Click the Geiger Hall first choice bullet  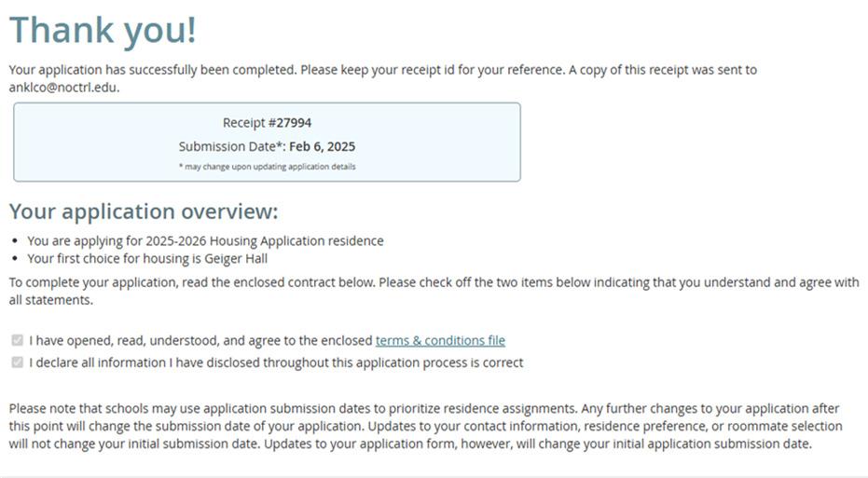(147, 259)
